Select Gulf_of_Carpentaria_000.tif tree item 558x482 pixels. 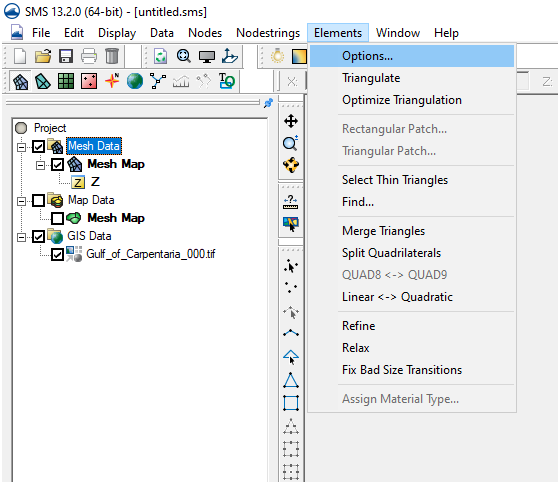[x=151, y=254]
